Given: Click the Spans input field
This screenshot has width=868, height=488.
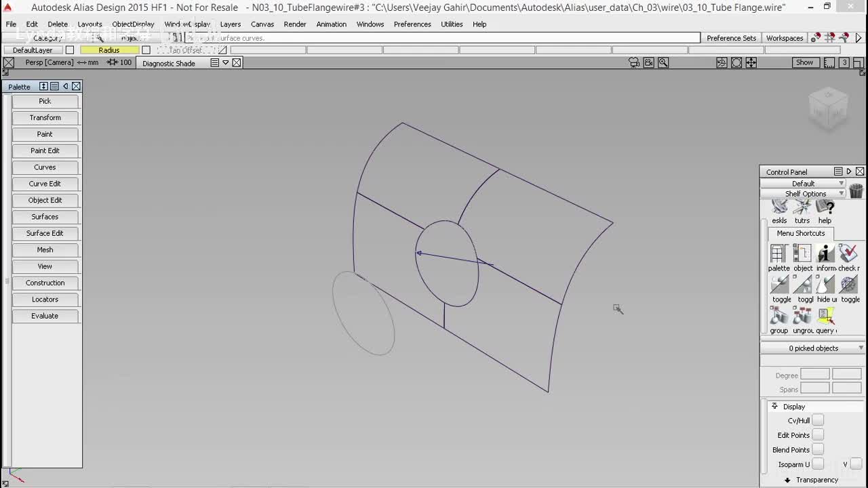Looking at the screenshot, I should pyautogui.click(x=815, y=388).
